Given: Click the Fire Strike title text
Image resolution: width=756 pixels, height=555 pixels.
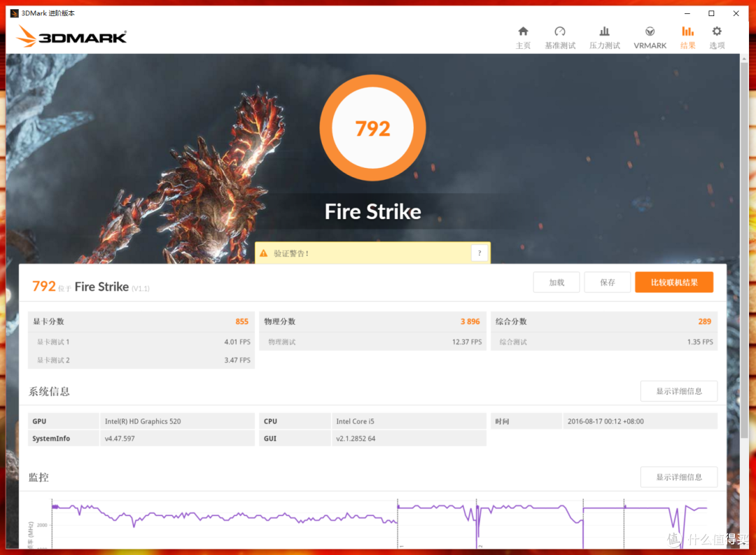Looking at the screenshot, I should (372, 211).
